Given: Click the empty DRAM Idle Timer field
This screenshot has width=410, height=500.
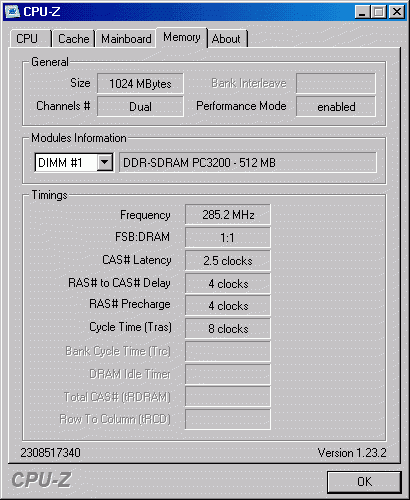Looking at the screenshot, I should point(228,374).
